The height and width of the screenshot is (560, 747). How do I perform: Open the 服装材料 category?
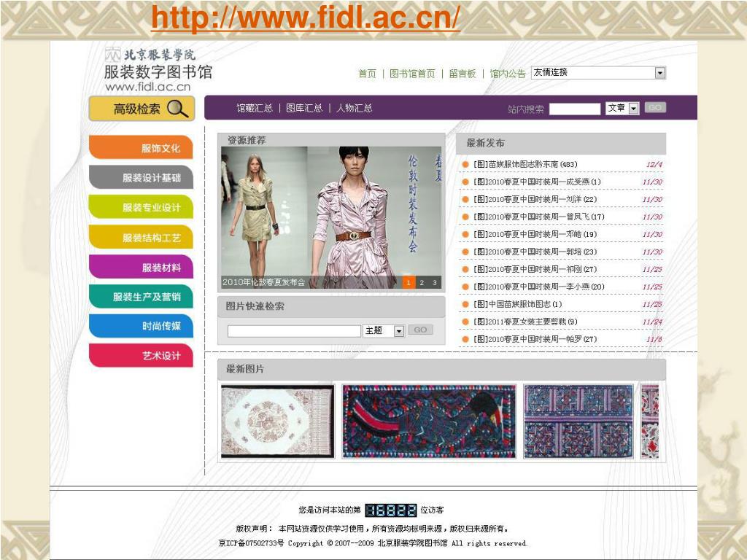141,267
